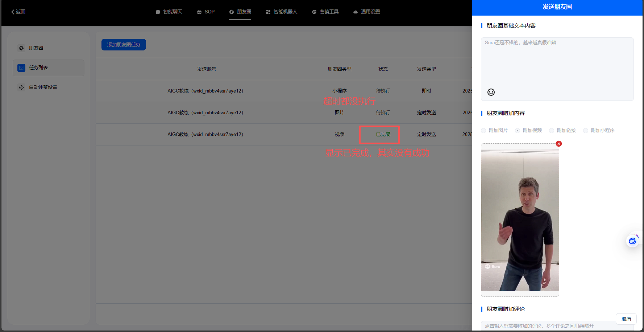Go to 营销工具 tab
The width and height of the screenshot is (644, 332).
click(325, 12)
